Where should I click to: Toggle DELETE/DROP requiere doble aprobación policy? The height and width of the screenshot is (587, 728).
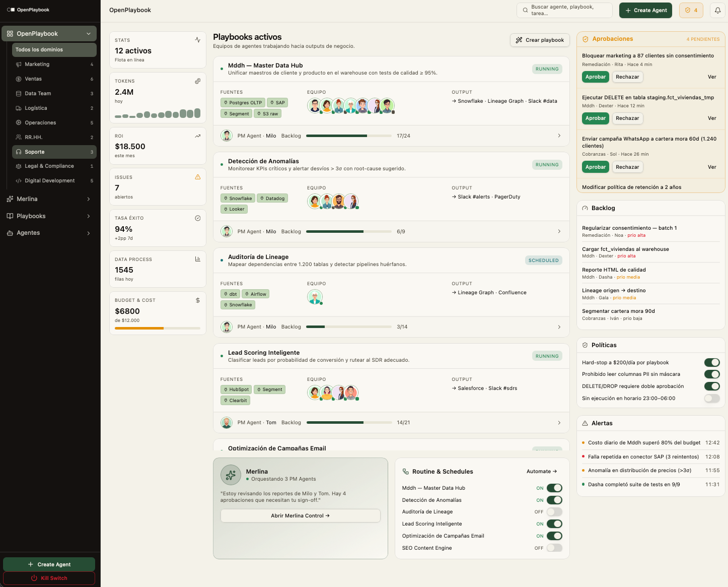coord(712,386)
